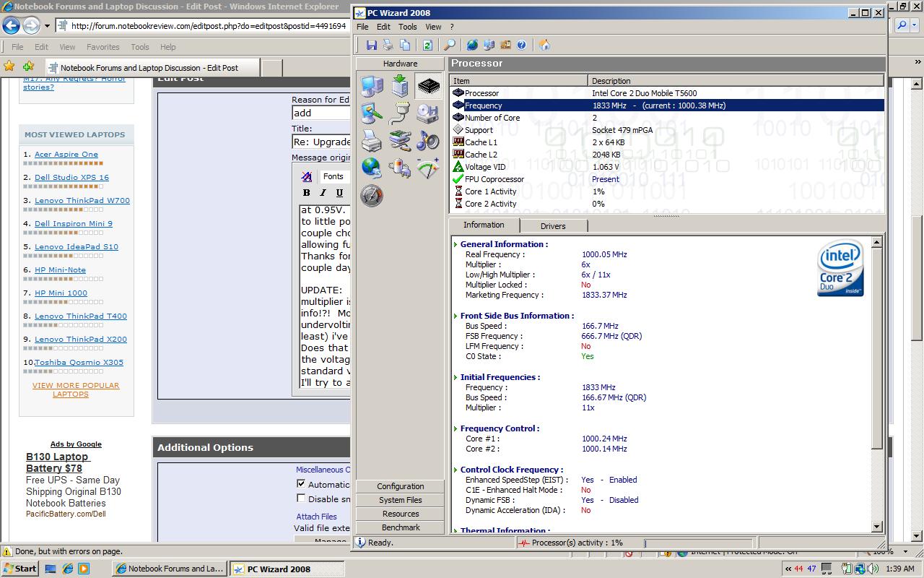Viewport: 924px width, 578px height.
Task: Open the Acer Aspire One link
Action: (x=66, y=154)
